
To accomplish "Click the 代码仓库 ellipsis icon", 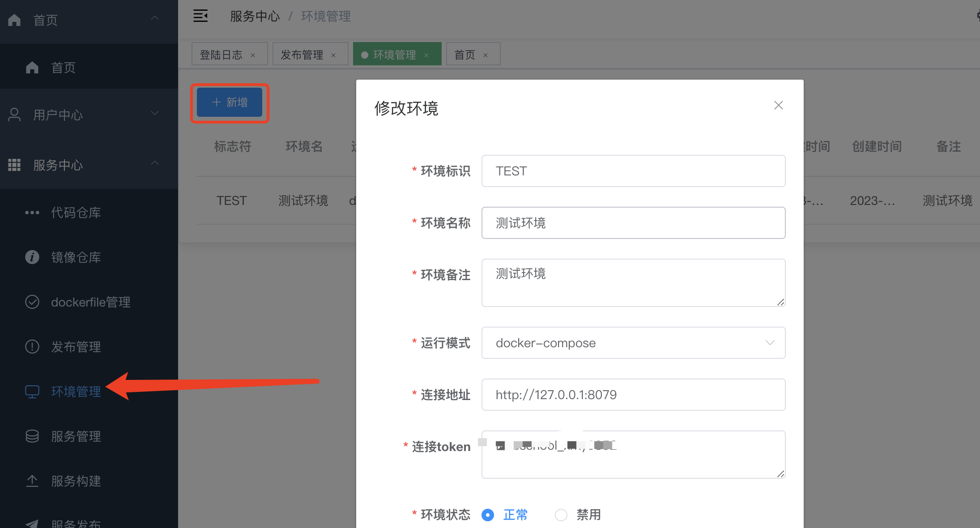I will pyautogui.click(x=32, y=213).
